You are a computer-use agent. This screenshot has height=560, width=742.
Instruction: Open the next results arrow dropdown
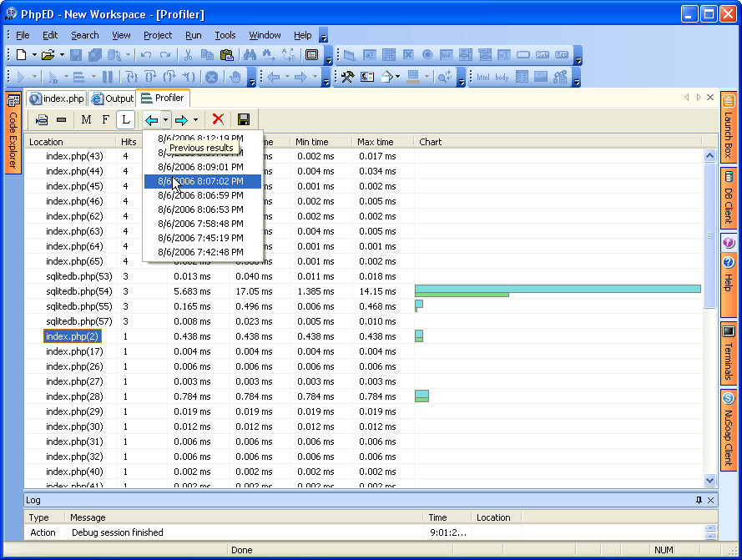coord(195,120)
